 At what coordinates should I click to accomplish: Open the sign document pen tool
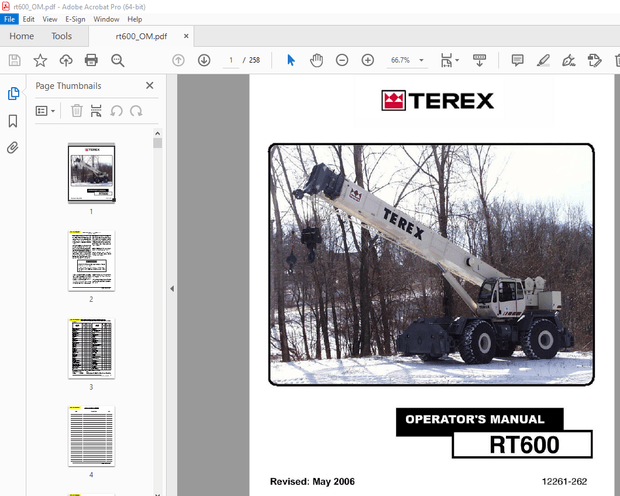coord(569,60)
